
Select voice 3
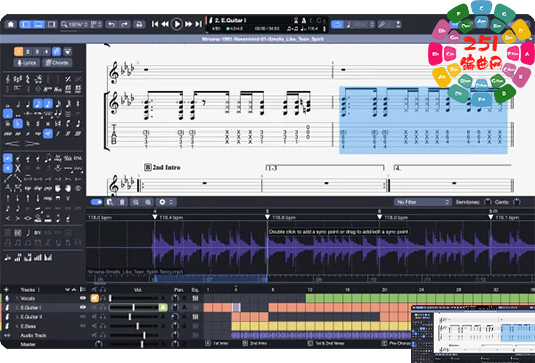pos(37,52)
